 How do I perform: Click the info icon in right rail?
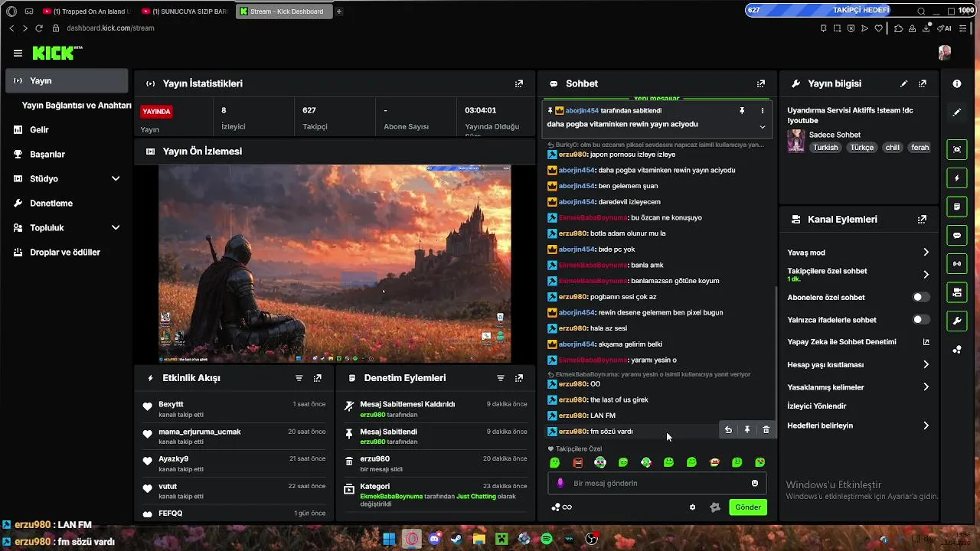[x=957, y=83]
